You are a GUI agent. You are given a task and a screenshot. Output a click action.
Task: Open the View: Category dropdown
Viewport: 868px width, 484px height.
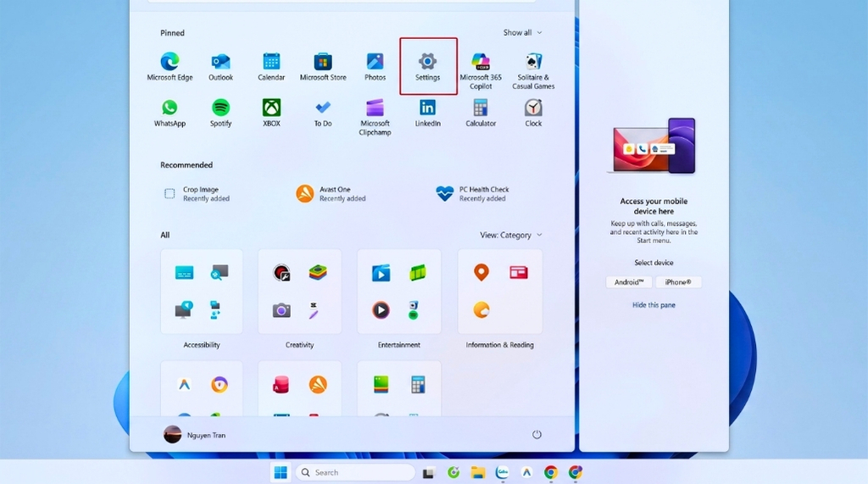(511, 235)
